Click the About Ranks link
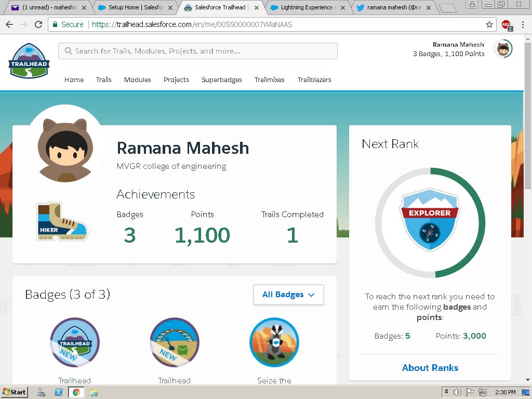532x399 pixels. [x=430, y=368]
